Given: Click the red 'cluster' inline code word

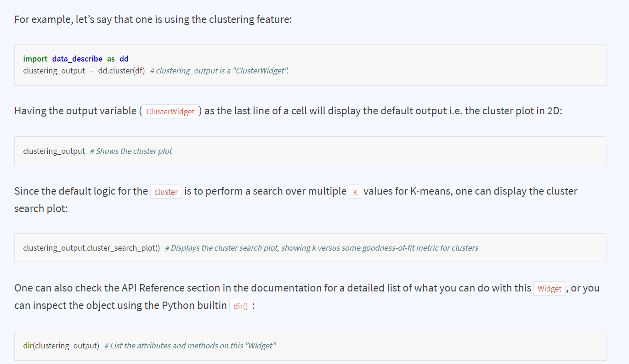Looking at the screenshot, I should tap(166, 192).
